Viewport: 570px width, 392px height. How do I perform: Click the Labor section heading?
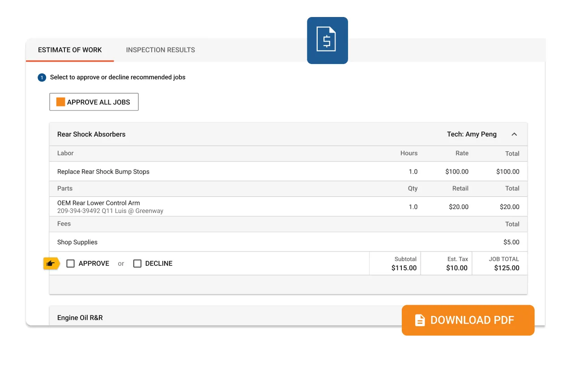pyautogui.click(x=65, y=153)
